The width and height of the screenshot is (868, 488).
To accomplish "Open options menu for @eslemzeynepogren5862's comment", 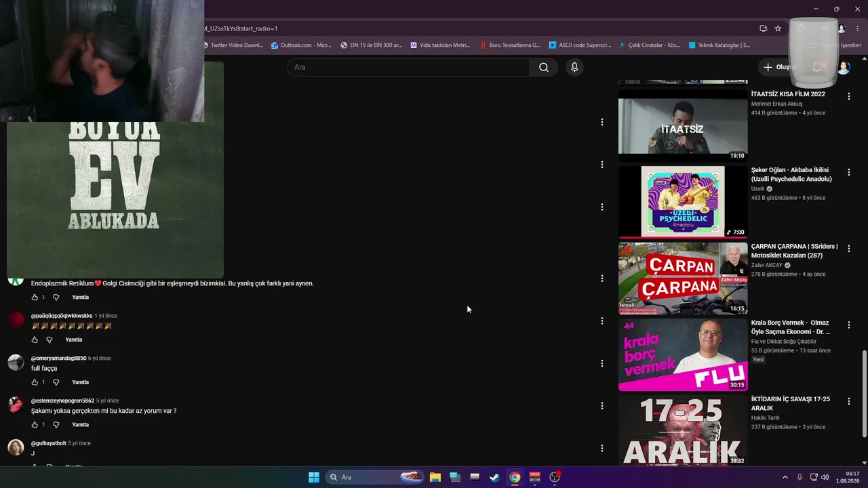I will coord(601,405).
